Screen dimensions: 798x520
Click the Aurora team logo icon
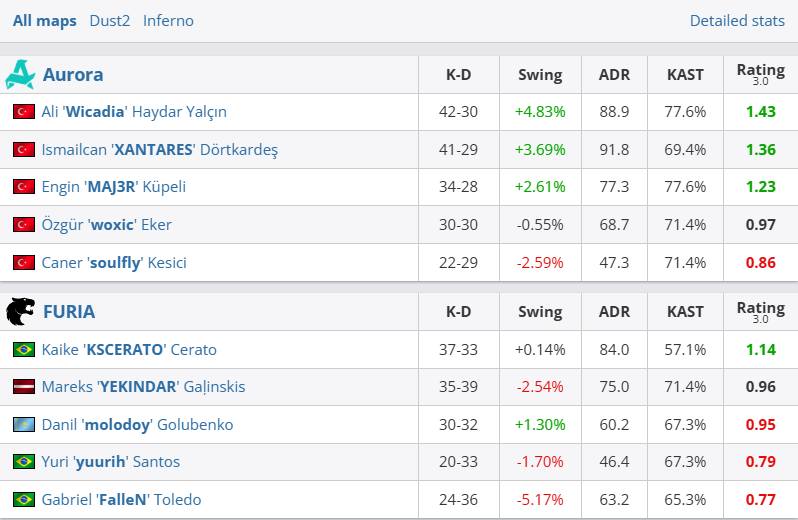(20, 75)
